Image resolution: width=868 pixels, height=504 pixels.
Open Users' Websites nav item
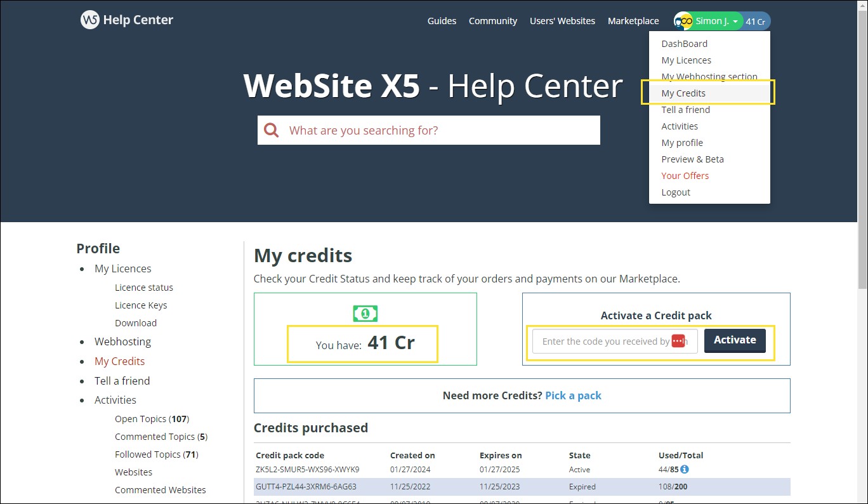(562, 21)
